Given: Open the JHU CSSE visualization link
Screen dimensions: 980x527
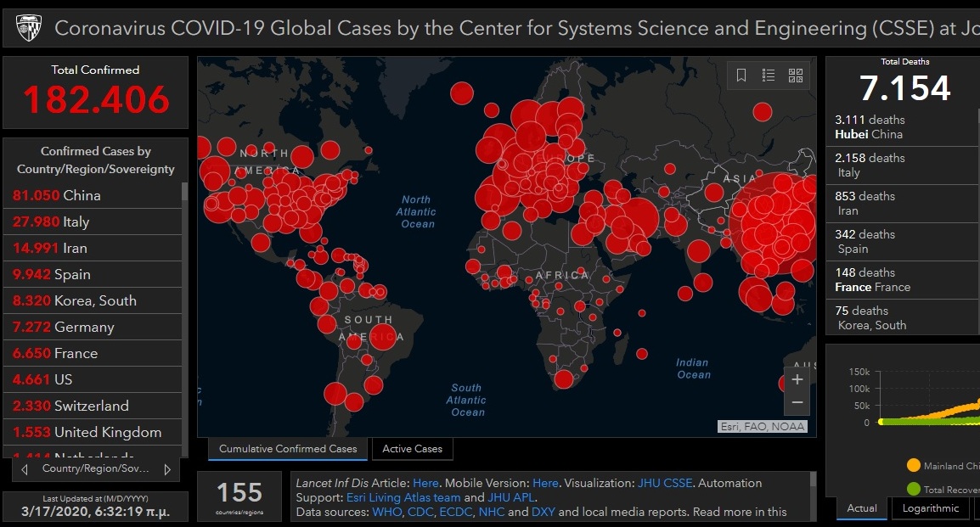Looking at the screenshot, I should (x=665, y=483).
